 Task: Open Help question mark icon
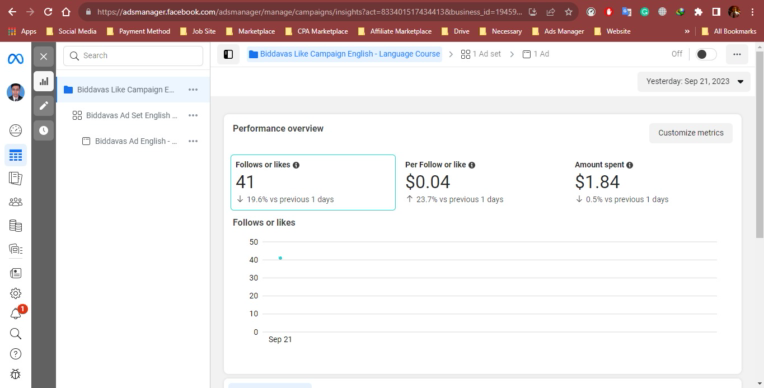tap(16, 354)
